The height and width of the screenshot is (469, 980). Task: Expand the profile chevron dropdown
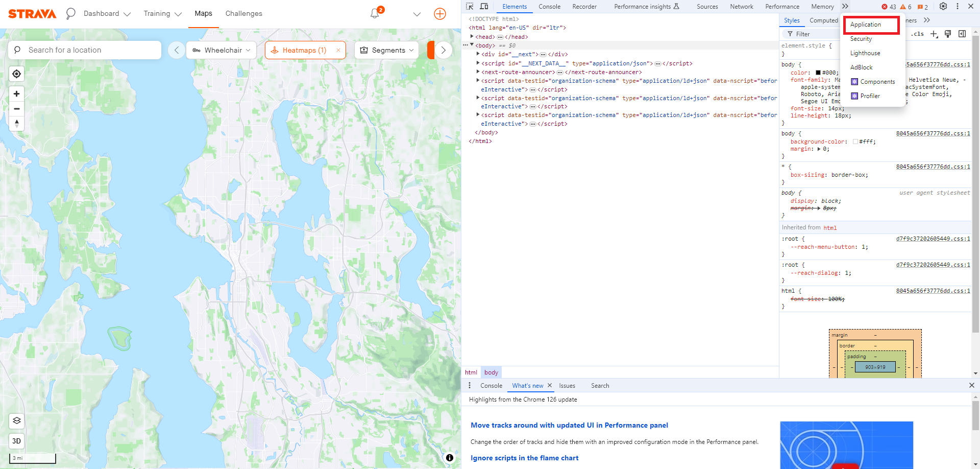(417, 14)
